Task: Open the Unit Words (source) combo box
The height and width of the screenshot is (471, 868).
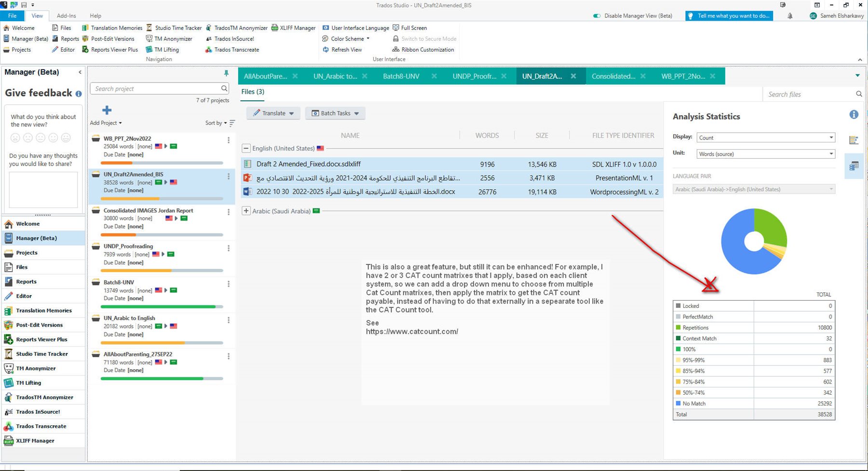Action: tap(766, 154)
